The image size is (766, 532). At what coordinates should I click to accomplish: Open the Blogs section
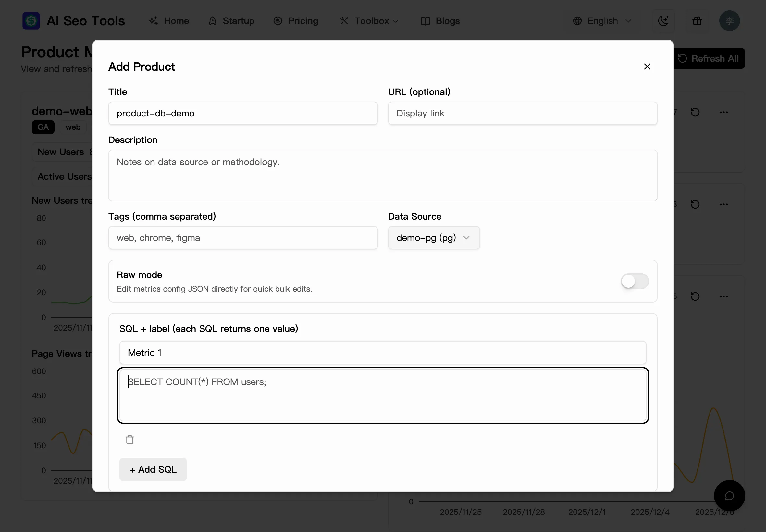coord(439,21)
